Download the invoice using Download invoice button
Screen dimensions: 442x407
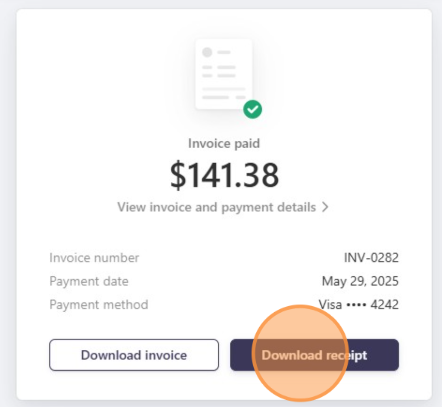click(x=134, y=355)
